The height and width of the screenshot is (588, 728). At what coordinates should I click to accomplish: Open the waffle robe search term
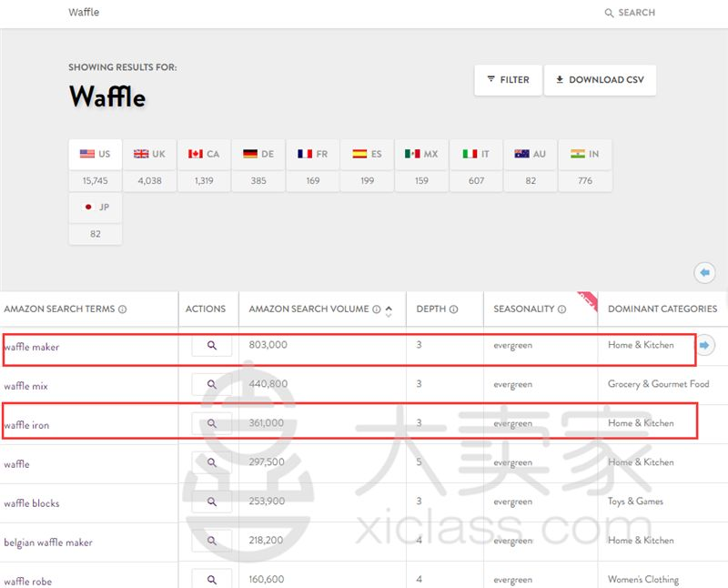coord(28,581)
